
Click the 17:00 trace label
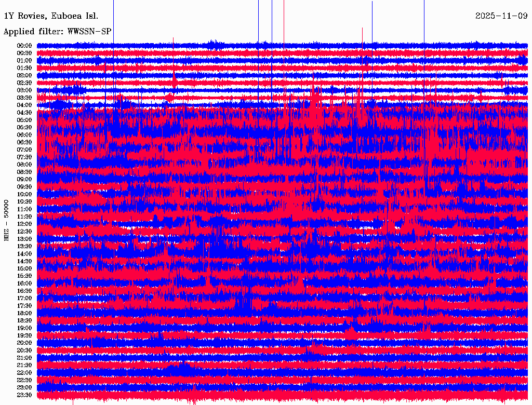(24, 299)
